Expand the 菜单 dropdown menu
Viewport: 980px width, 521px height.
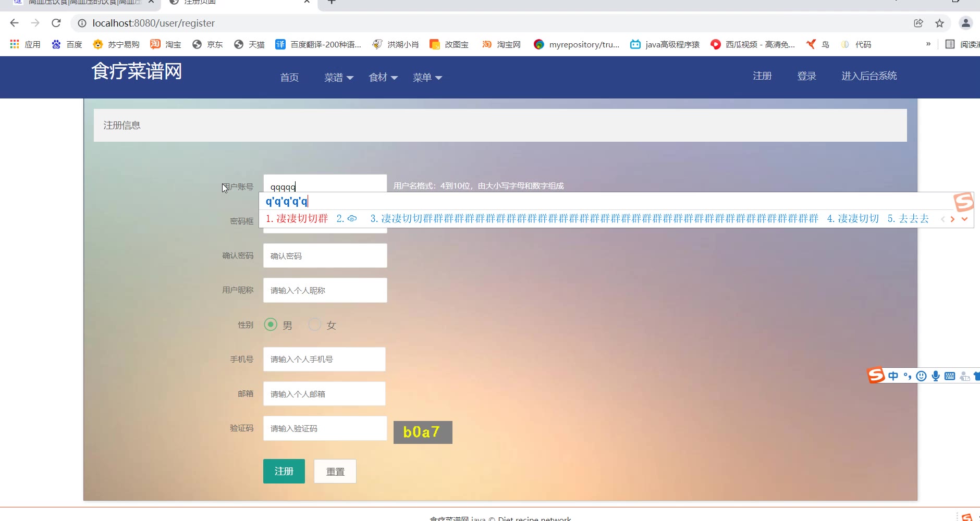pyautogui.click(x=427, y=78)
